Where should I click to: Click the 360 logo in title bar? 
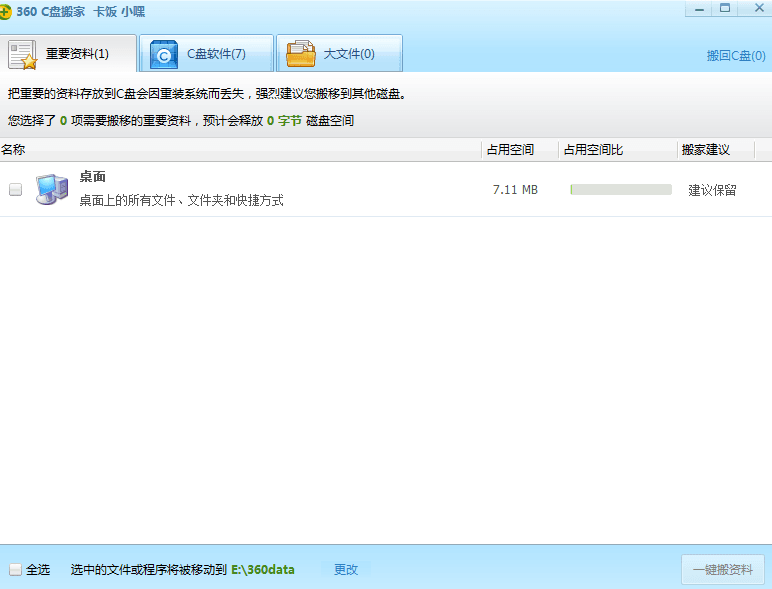tap(6, 12)
